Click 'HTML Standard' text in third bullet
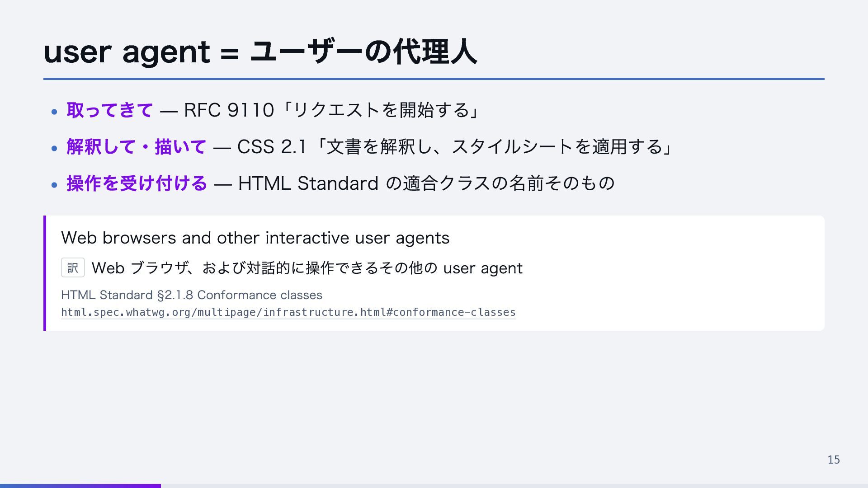Screen dimensions: 868x488 click(x=308, y=183)
